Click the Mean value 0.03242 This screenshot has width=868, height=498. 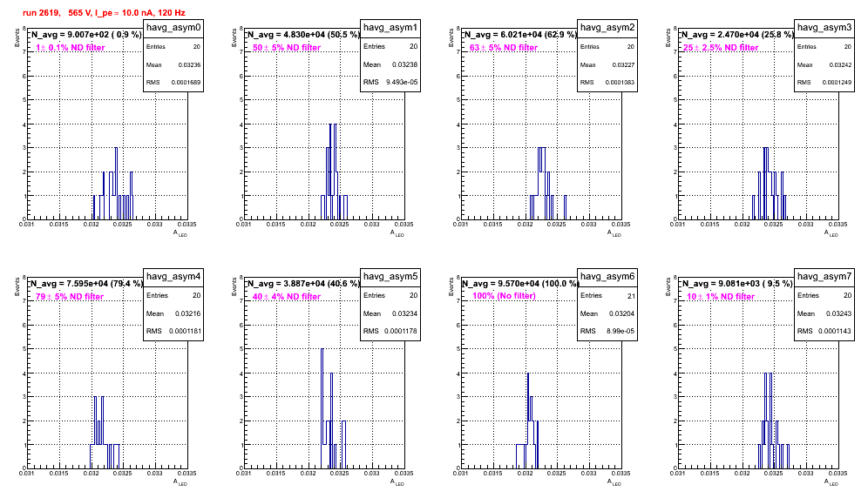(x=840, y=64)
